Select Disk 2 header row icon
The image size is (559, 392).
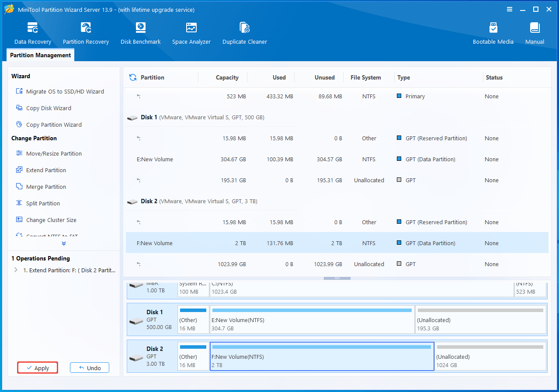tap(132, 201)
